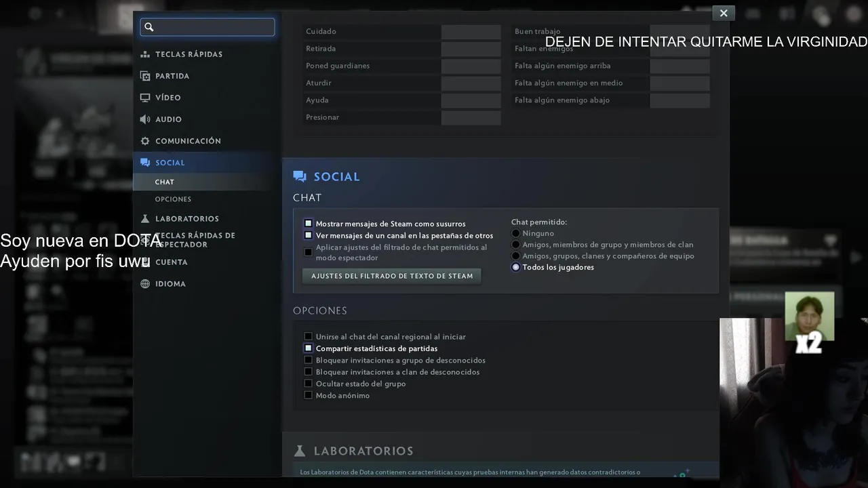Click the Vídeo monitor icon

click(x=145, y=98)
